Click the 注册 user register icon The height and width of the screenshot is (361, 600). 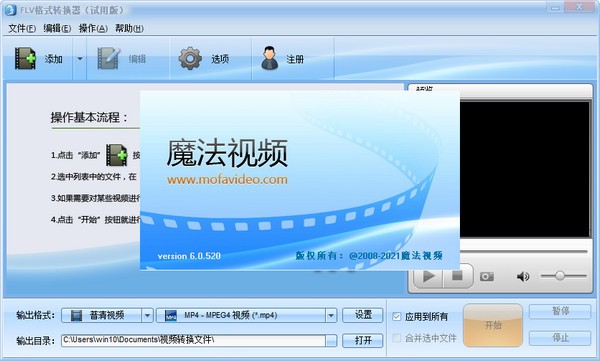click(x=270, y=59)
